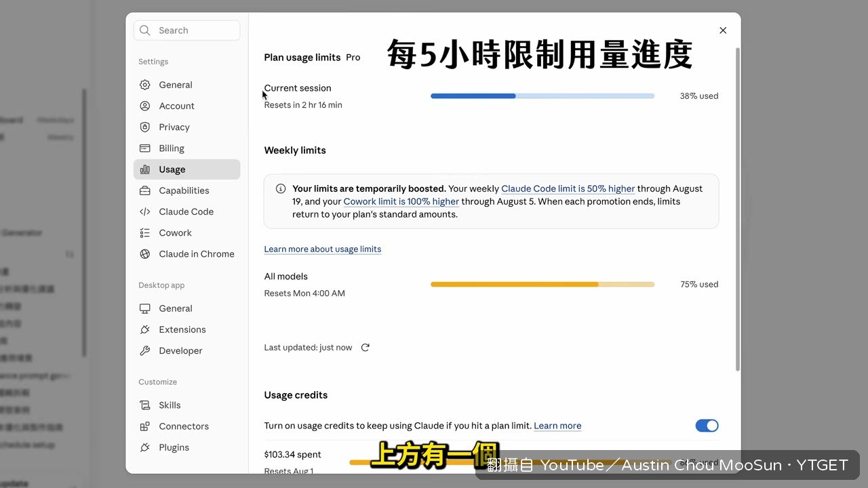Click the Claude in Chrome globe icon
Viewport: 868px width, 488px height.
(144, 254)
